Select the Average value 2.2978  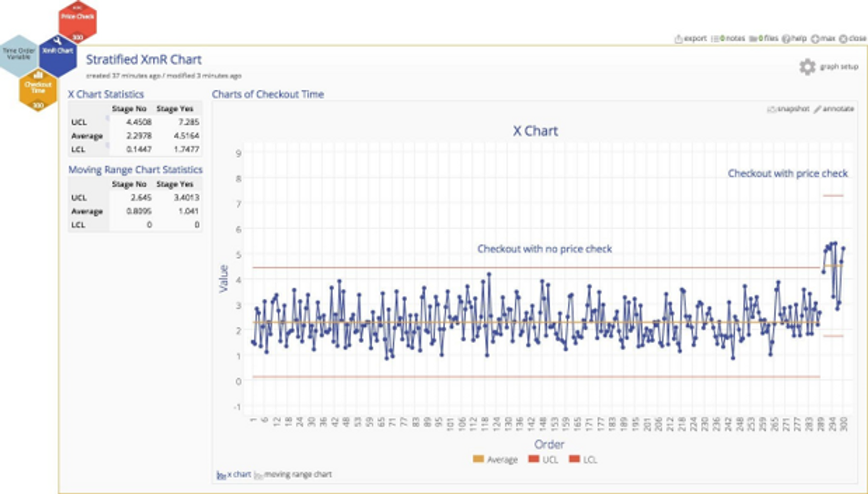pos(139,136)
